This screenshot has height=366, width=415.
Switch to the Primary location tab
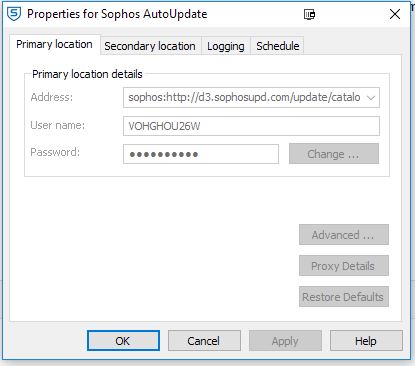click(x=54, y=44)
